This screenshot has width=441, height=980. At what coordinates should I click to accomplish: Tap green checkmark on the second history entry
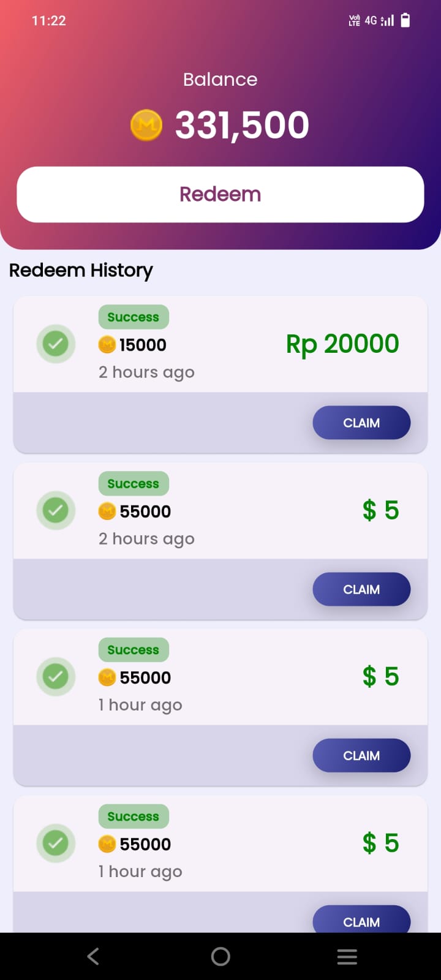(x=56, y=510)
